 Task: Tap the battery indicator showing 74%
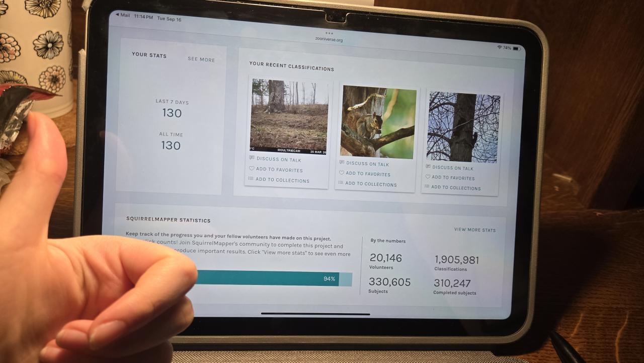click(511, 48)
